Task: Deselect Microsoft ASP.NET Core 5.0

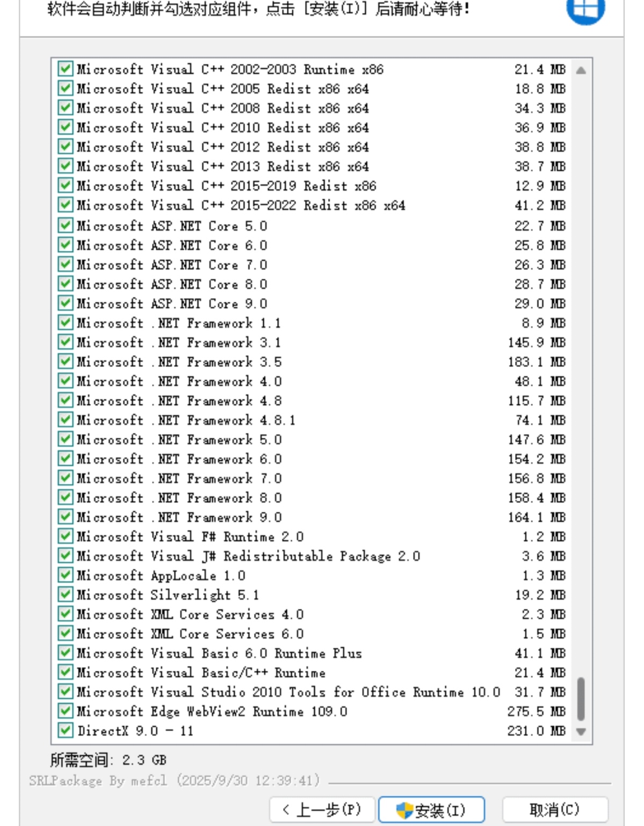Action: 64,226
